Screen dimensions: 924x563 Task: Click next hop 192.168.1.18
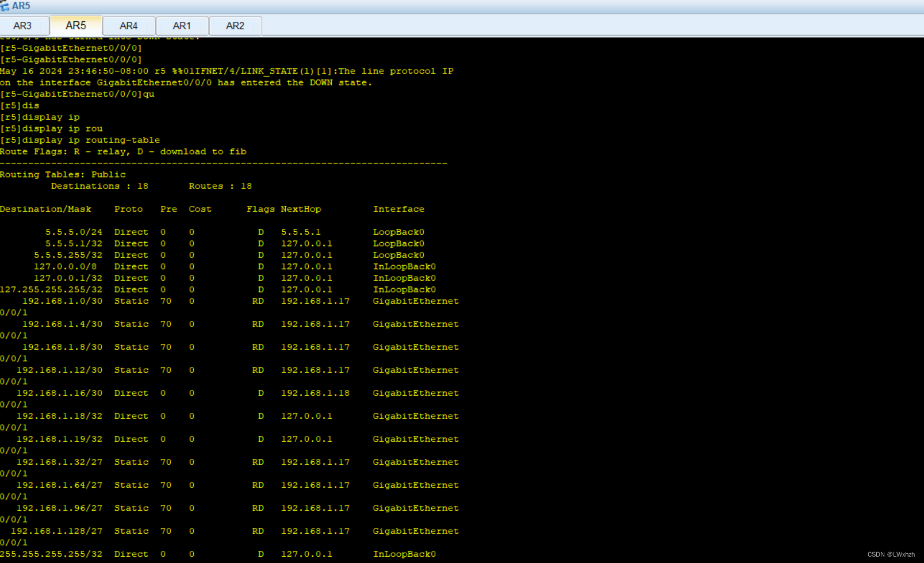click(x=315, y=393)
